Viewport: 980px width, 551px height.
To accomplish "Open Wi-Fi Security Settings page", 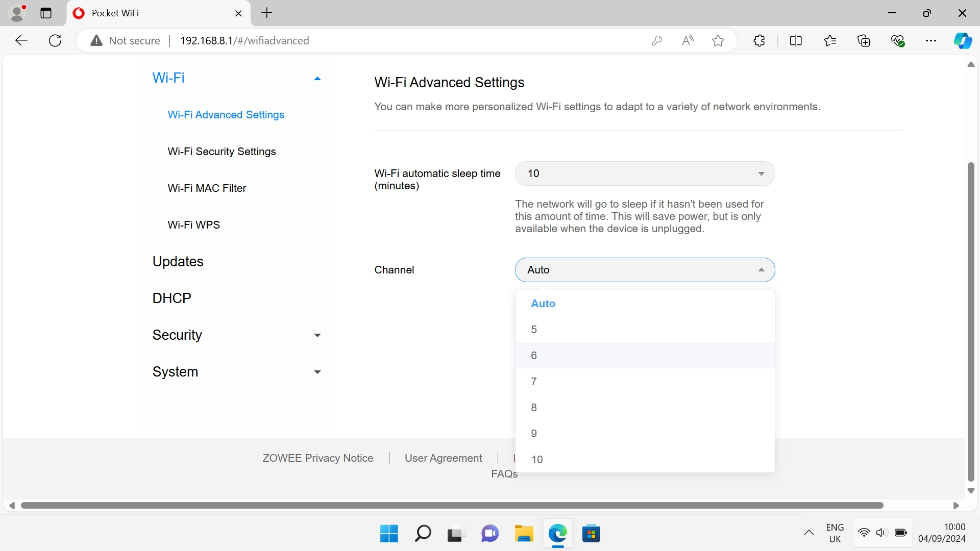I will click(222, 152).
